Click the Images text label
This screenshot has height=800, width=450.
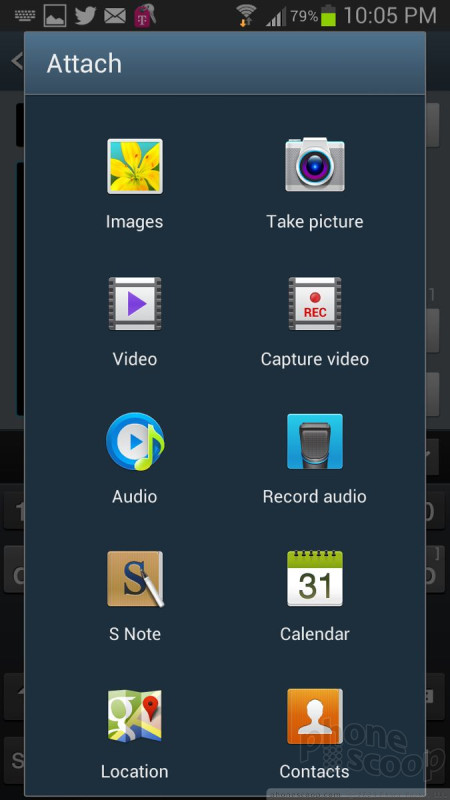coord(135,222)
